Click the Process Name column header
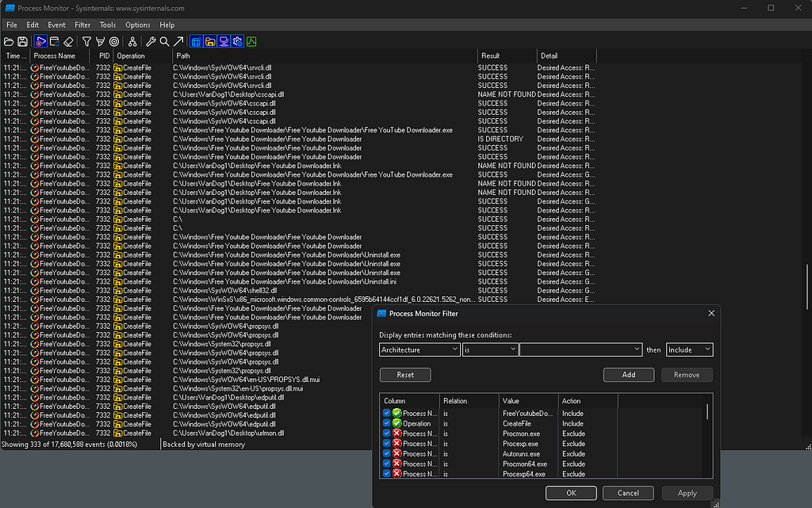 tap(59, 55)
